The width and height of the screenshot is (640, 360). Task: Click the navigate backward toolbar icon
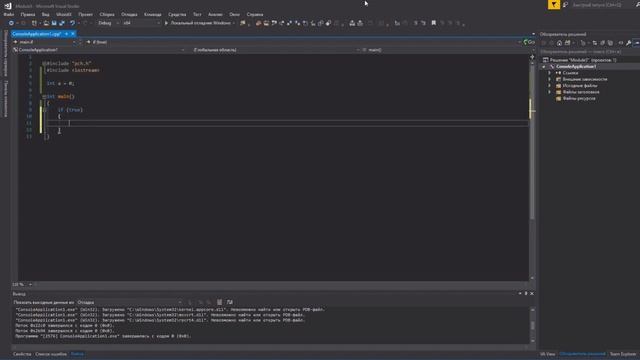[x=11, y=23]
